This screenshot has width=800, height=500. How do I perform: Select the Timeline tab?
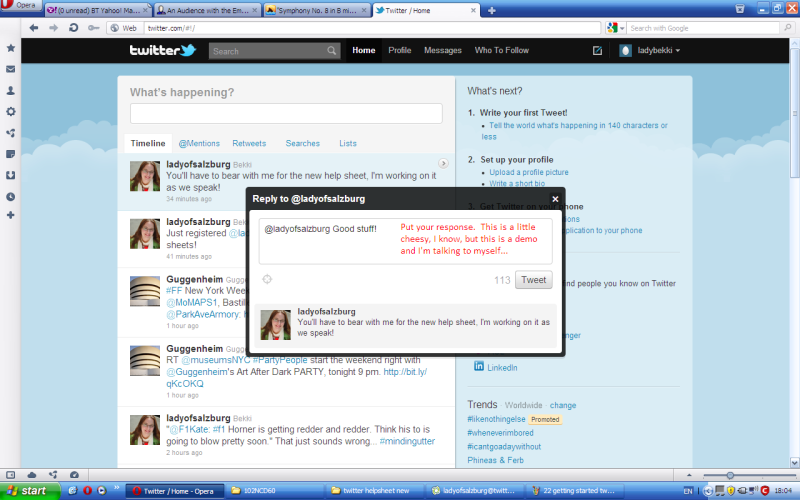click(x=148, y=143)
